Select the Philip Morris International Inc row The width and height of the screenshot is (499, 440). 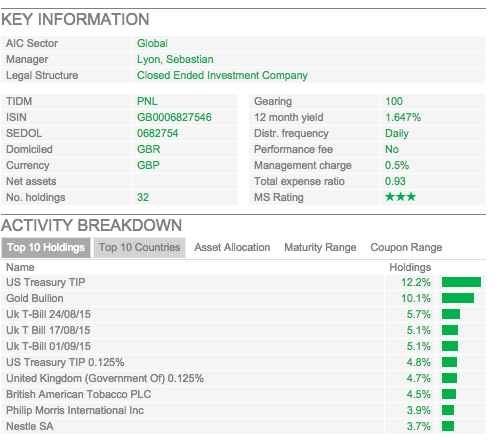(x=243, y=410)
